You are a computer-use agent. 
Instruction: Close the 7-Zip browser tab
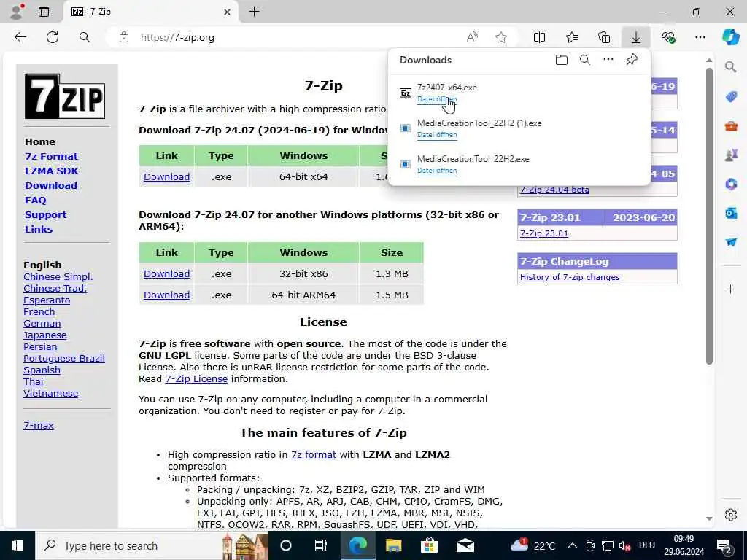pos(228,12)
